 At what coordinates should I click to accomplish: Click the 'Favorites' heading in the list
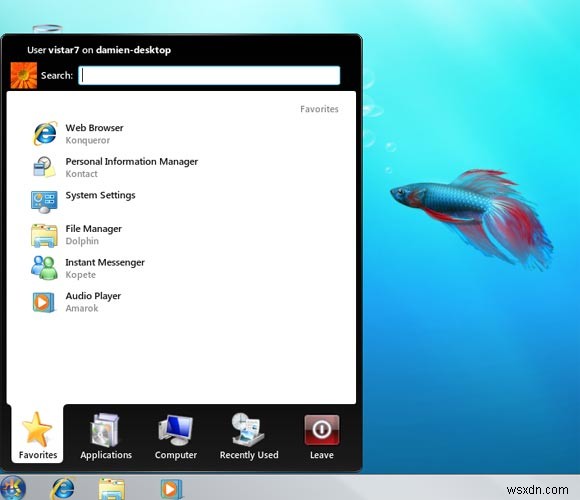(x=319, y=109)
